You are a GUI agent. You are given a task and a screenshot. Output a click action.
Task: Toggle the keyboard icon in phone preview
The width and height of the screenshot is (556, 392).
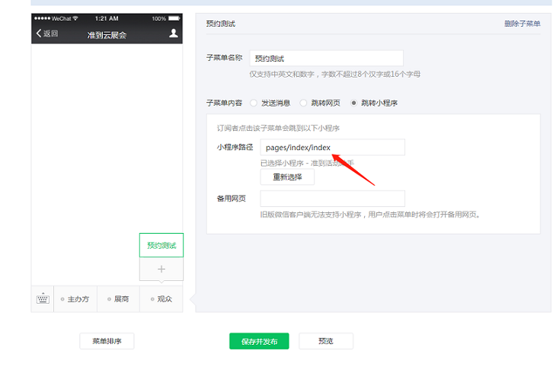43,299
